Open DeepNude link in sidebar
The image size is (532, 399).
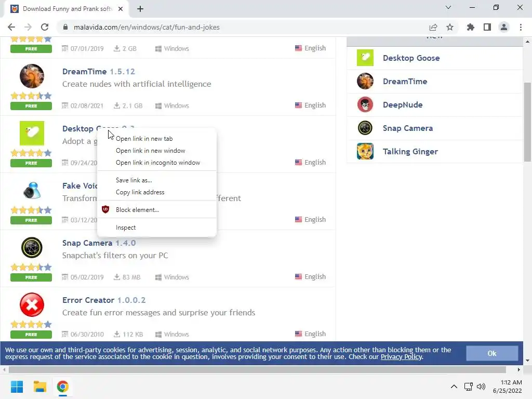tap(403, 105)
